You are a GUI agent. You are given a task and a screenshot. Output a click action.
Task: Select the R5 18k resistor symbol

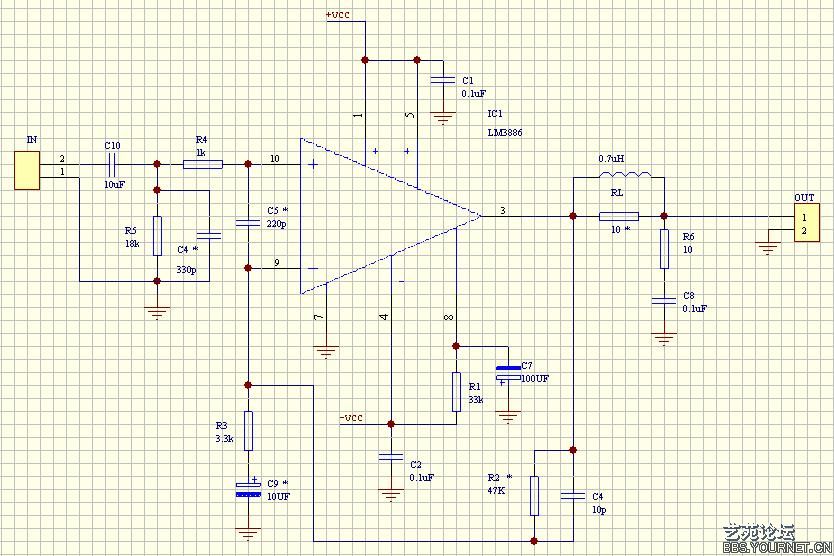157,236
